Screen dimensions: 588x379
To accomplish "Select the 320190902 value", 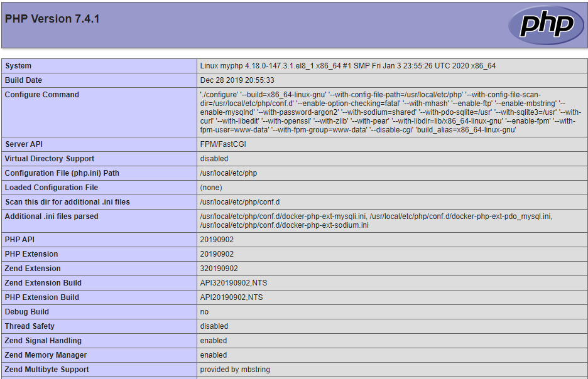I will tap(219, 269).
